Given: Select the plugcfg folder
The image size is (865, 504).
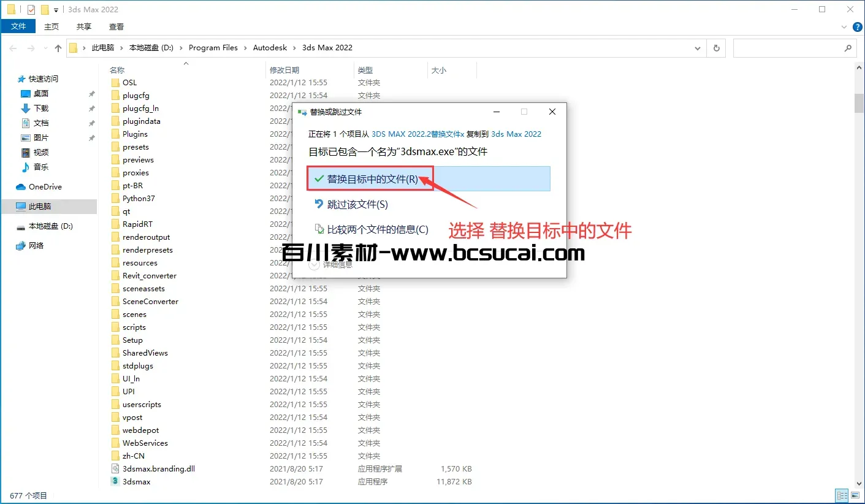Looking at the screenshot, I should [x=135, y=96].
